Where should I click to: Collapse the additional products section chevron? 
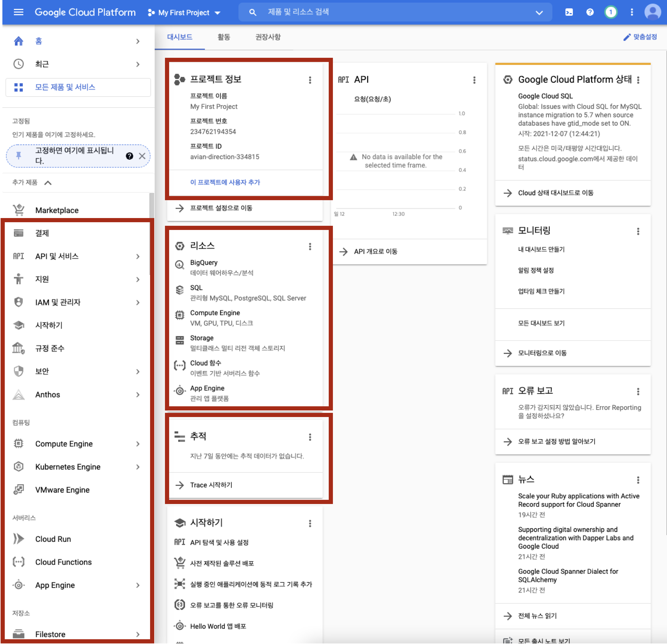coord(48,183)
